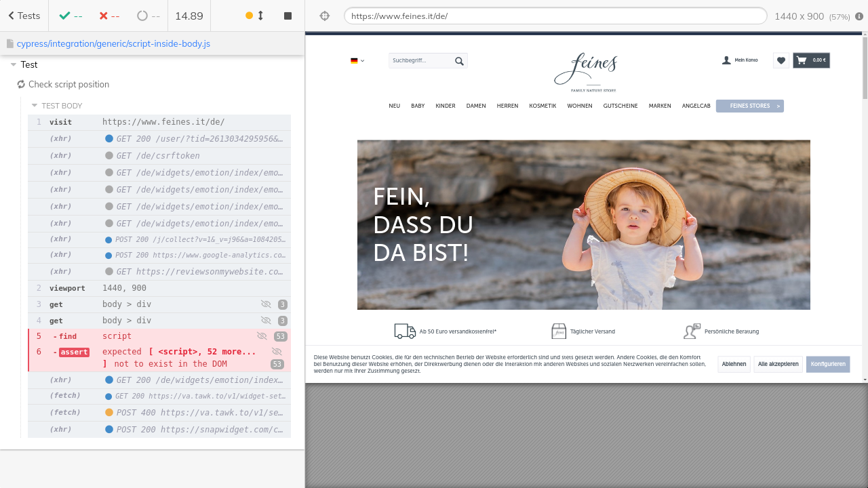This screenshot has height=488, width=868.
Task: Click the Mein Konto account icon
Action: point(727,60)
